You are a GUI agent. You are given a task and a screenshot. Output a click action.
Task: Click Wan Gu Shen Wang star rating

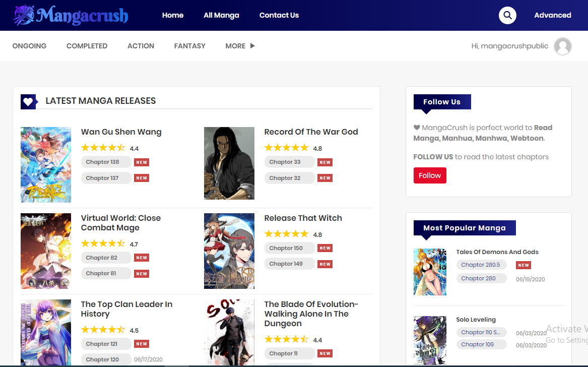pos(103,148)
